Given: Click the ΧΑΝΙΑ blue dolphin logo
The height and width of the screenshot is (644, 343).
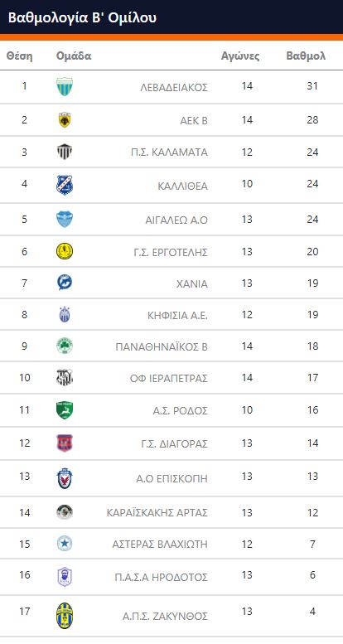Looking at the screenshot, I should point(65,283).
